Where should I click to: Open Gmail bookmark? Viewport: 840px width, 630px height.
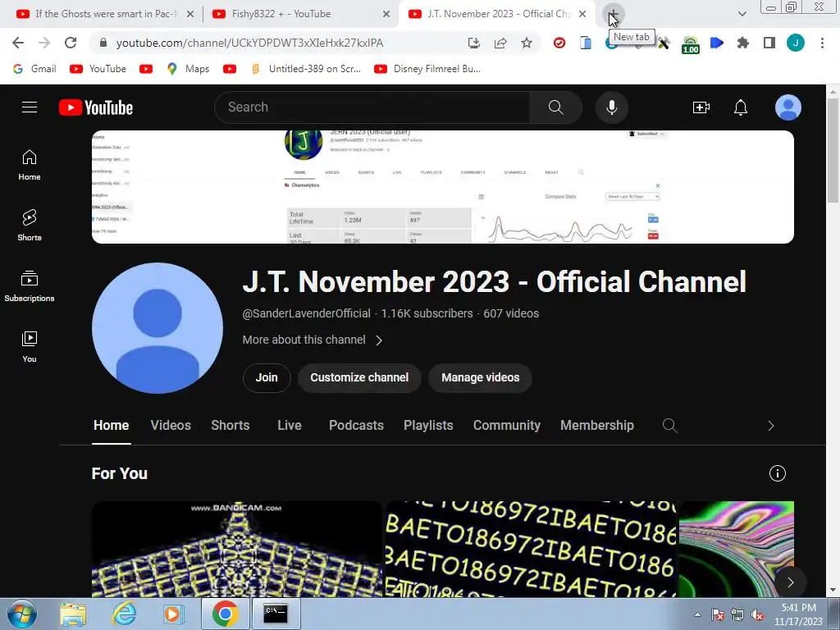(34, 69)
